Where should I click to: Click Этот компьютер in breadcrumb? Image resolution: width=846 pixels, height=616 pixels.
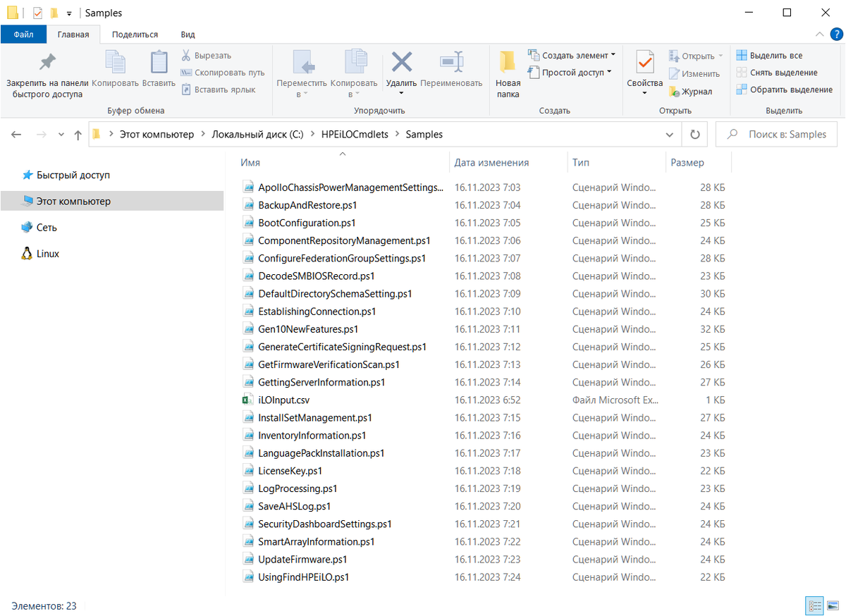click(157, 134)
